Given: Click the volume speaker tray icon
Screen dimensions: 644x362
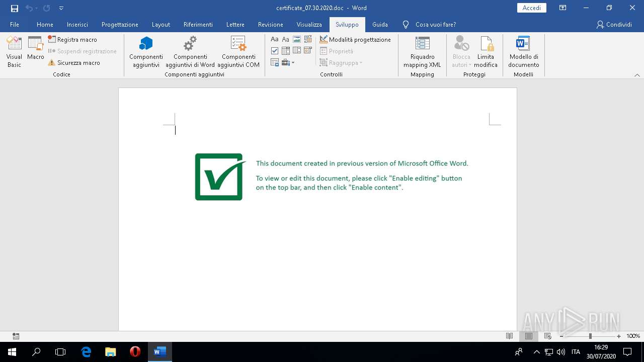Looking at the screenshot, I should [x=560, y=352].
